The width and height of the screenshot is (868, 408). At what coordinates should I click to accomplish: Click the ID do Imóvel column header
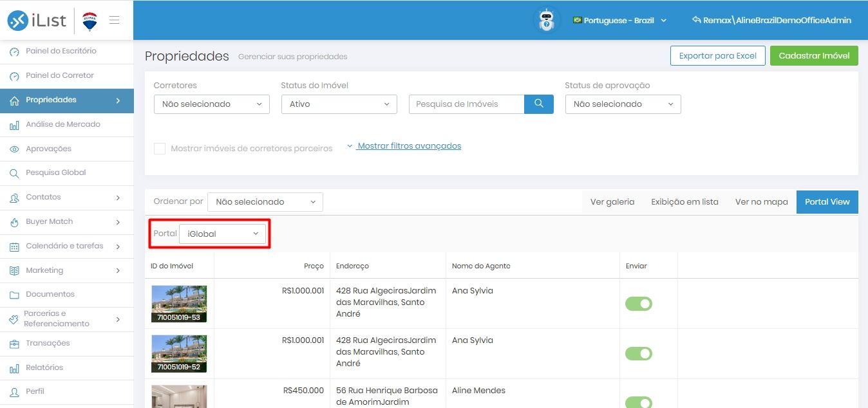(x=172, y=266)
